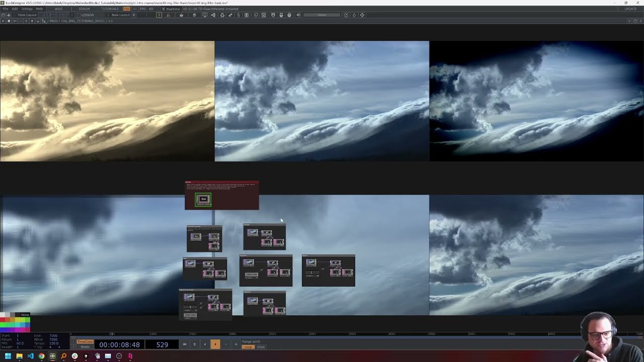
Task: Play the timeline in reverse
Action: click(x=205, y=344)
